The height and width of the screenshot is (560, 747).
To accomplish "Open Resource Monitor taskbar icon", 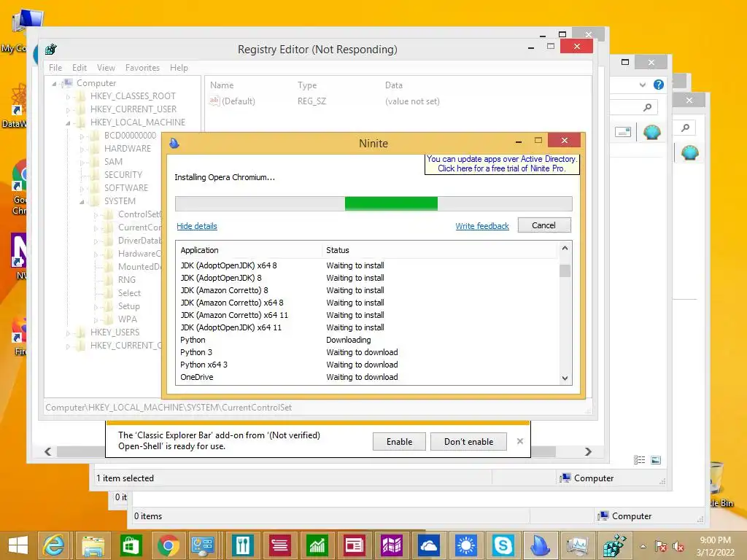I will pyautogui.click(x=578, y=545).
